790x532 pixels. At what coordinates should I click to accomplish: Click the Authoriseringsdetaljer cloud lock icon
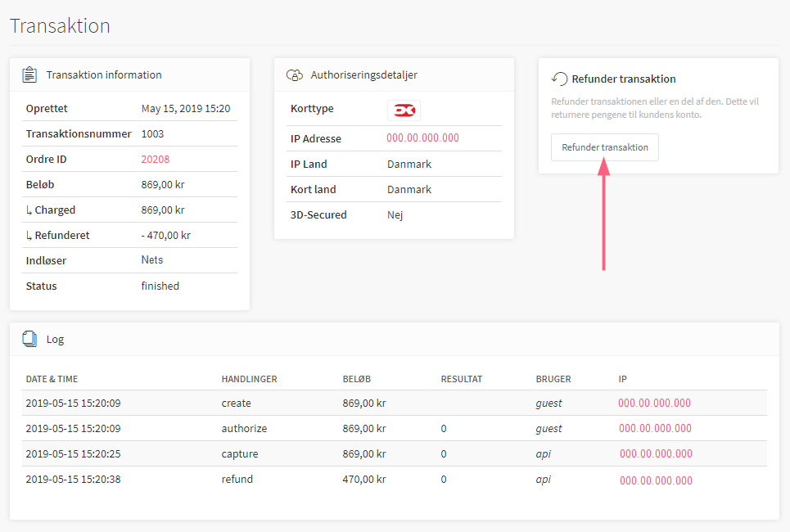coord(294,74)
